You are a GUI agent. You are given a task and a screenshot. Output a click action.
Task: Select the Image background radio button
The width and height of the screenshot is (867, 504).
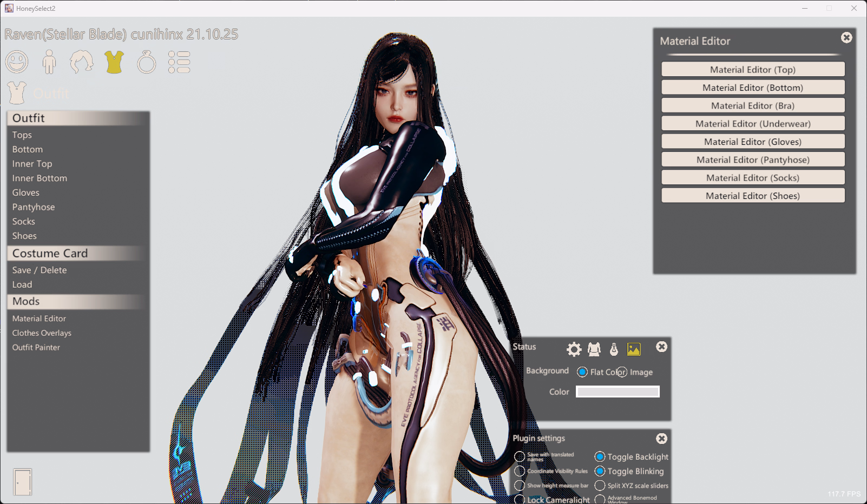(622, 372)
